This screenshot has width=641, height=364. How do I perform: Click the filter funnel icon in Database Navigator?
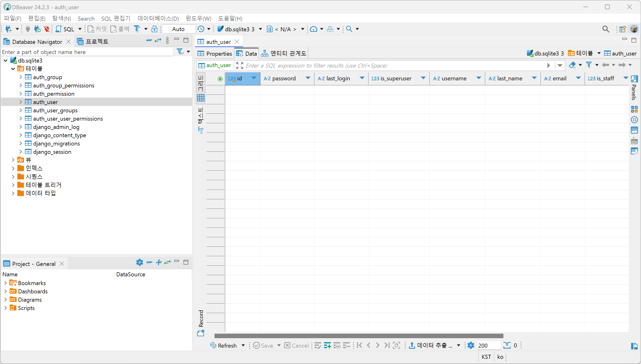point(180,52)
